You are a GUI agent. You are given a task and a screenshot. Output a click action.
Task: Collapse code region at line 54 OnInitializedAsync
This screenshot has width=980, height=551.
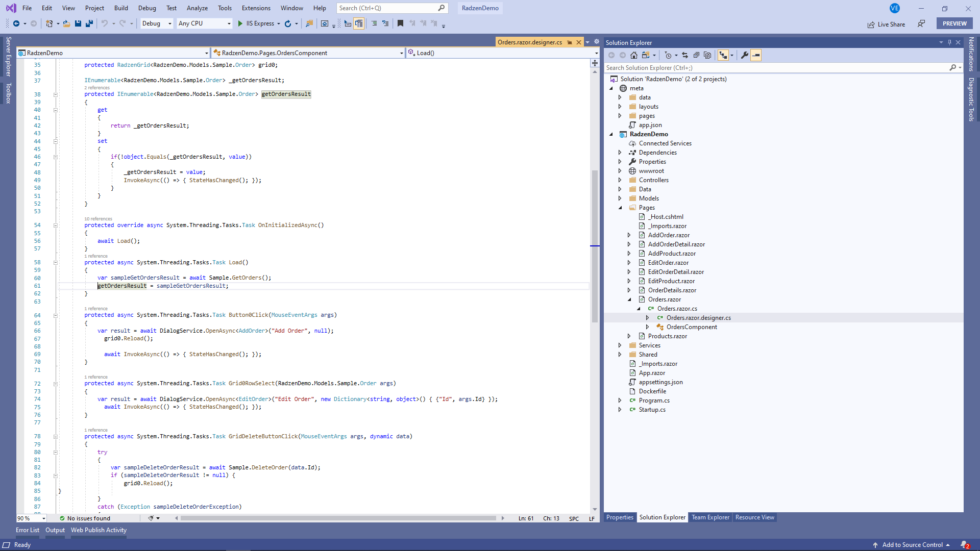tap(56, 225)
